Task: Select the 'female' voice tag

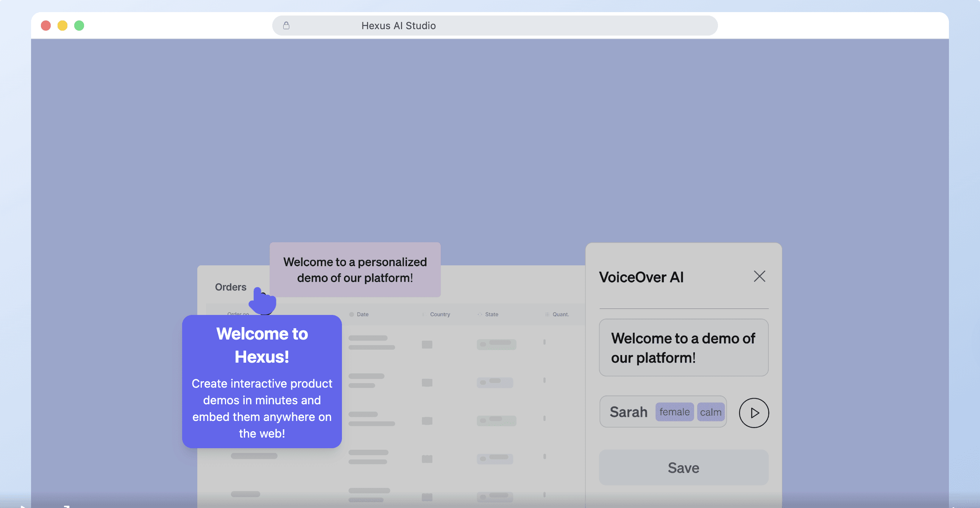Action: tap(674, 412)
